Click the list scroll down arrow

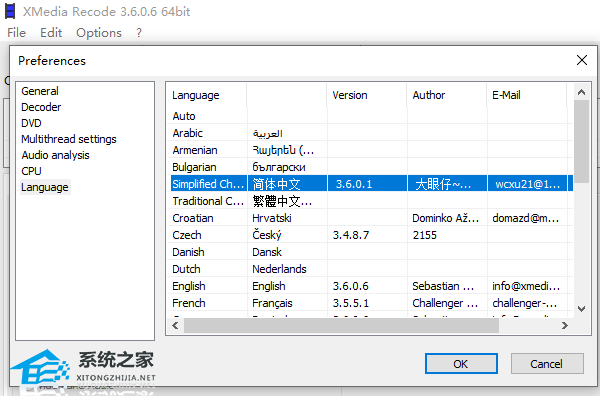[x=581, y=309]
